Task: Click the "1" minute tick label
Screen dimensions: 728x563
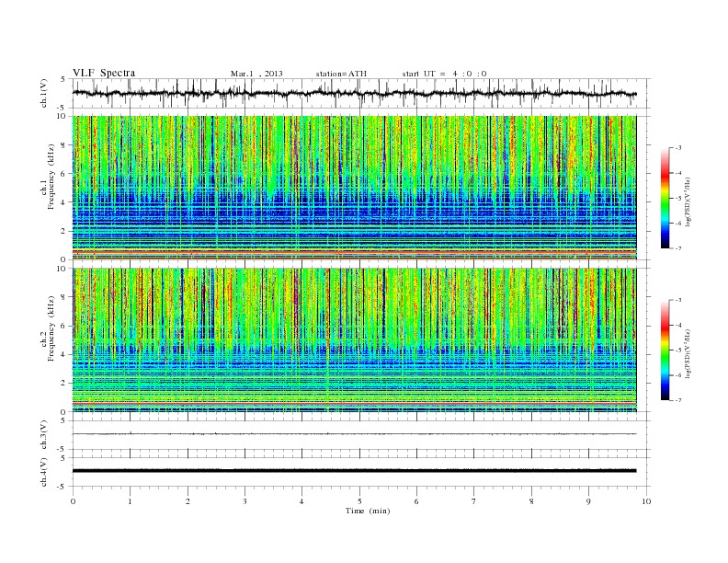Action: [130, 501]
